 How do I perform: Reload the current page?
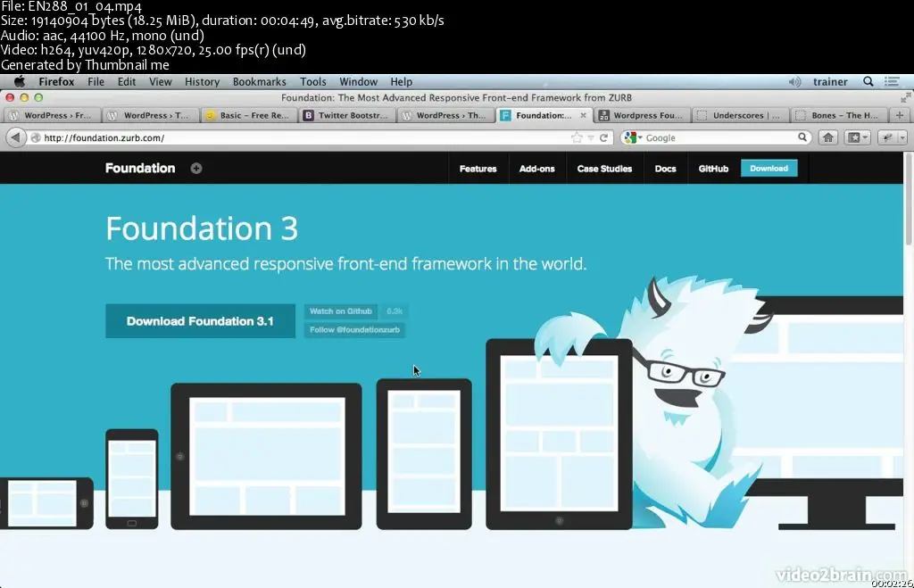pos(604,138)
